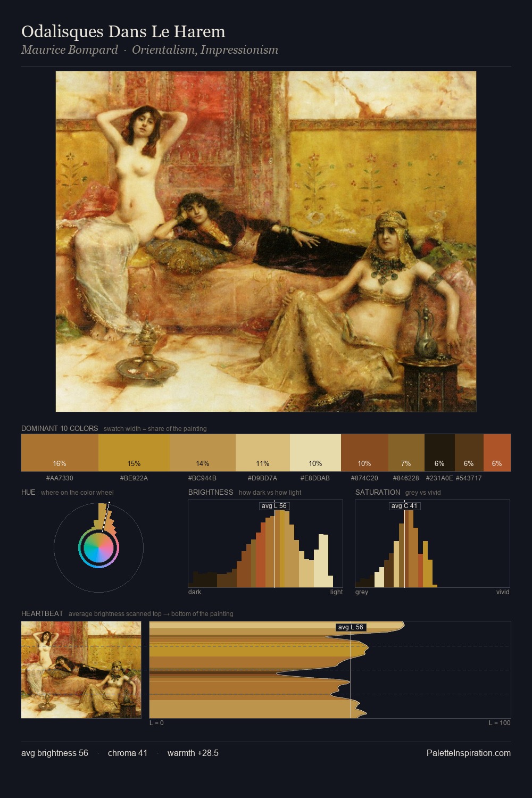Choose the 11% swatch #D9BD7A
The image size is (532, 798).
click(263, 453)
